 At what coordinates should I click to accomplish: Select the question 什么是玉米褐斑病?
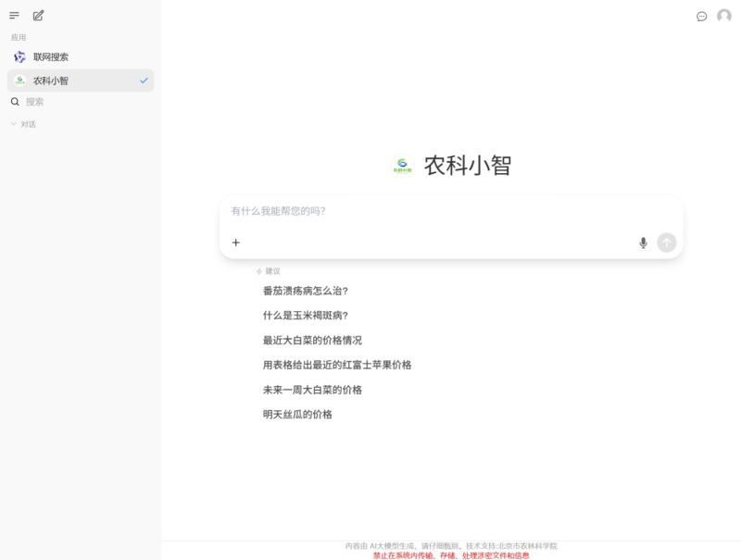click(306, 315)
